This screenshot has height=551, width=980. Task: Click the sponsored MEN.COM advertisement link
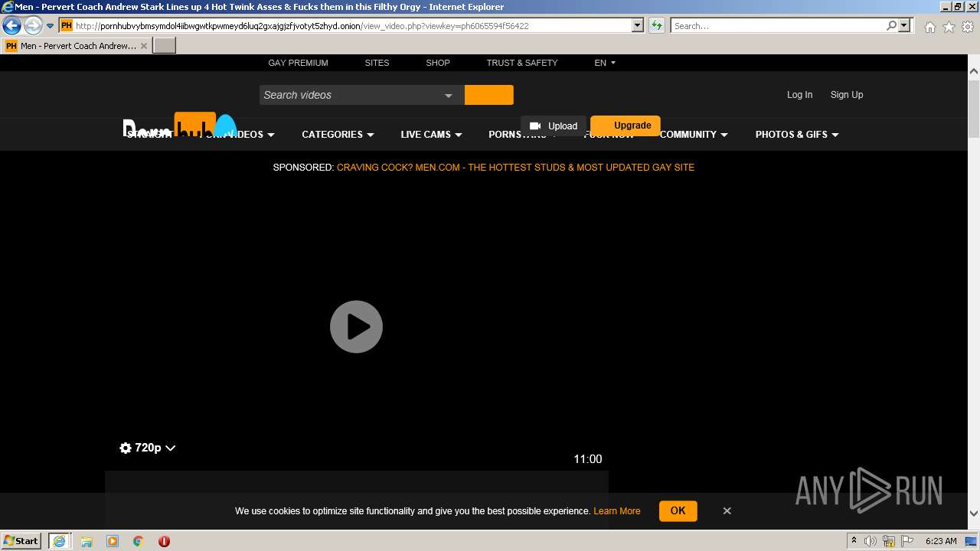click(x=515, y=168)
